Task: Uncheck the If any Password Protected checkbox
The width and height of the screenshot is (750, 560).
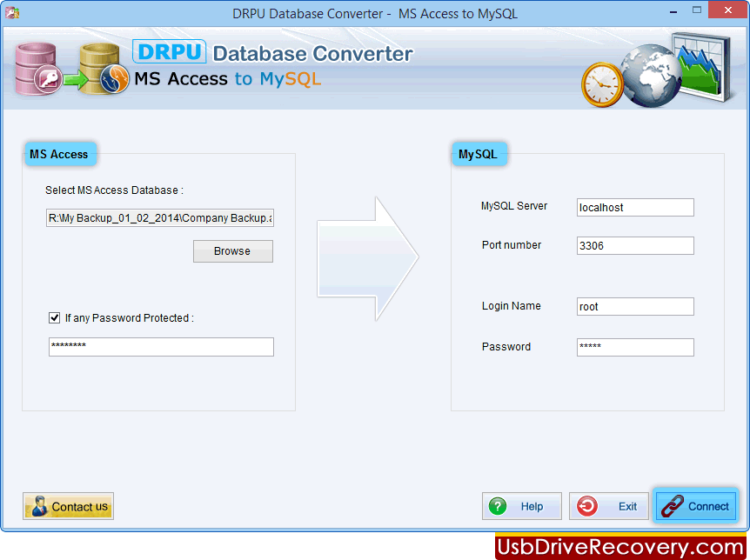Action: [x=55, y=318]
